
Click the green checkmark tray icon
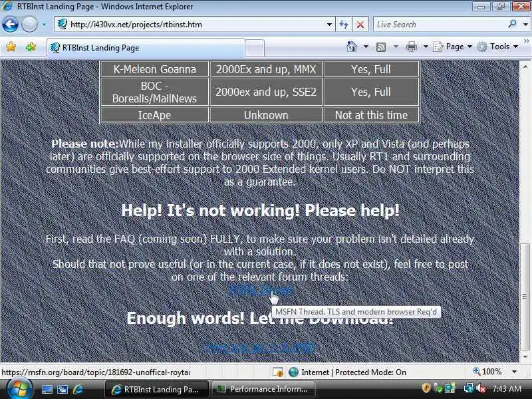pyautogui.click(x=439, y=389)
